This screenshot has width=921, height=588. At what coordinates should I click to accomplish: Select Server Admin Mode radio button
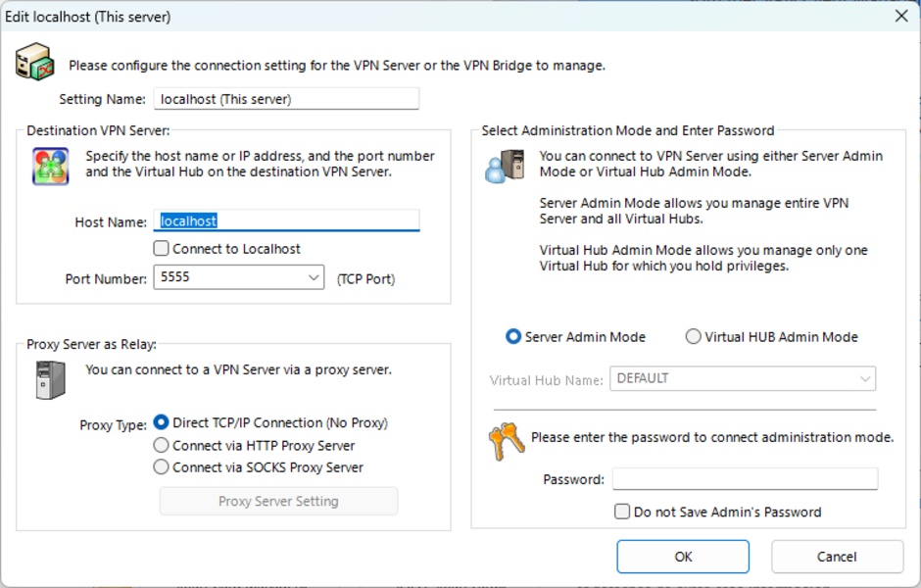(513, 337)
